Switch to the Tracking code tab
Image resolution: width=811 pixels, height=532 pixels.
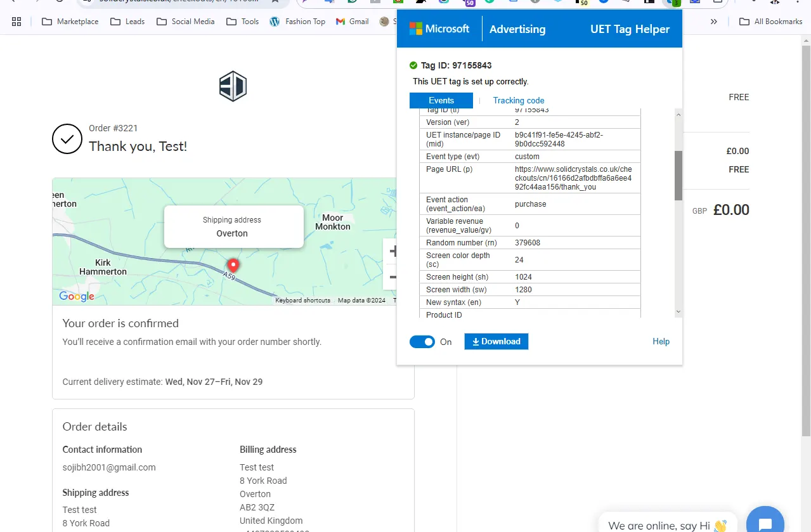(519, 101)
